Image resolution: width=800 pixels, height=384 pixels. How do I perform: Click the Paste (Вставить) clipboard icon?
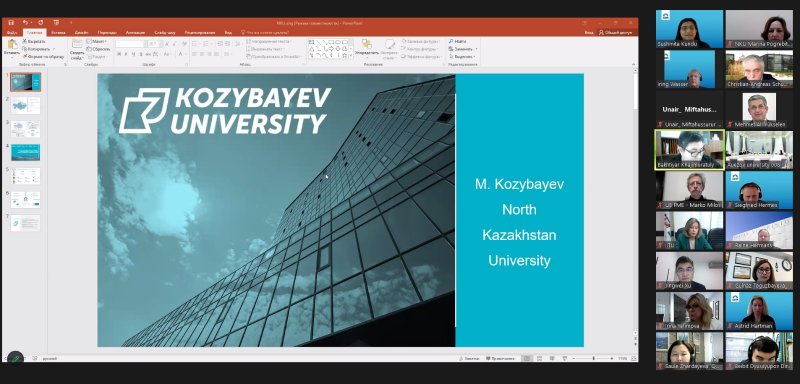pos(12,44)
